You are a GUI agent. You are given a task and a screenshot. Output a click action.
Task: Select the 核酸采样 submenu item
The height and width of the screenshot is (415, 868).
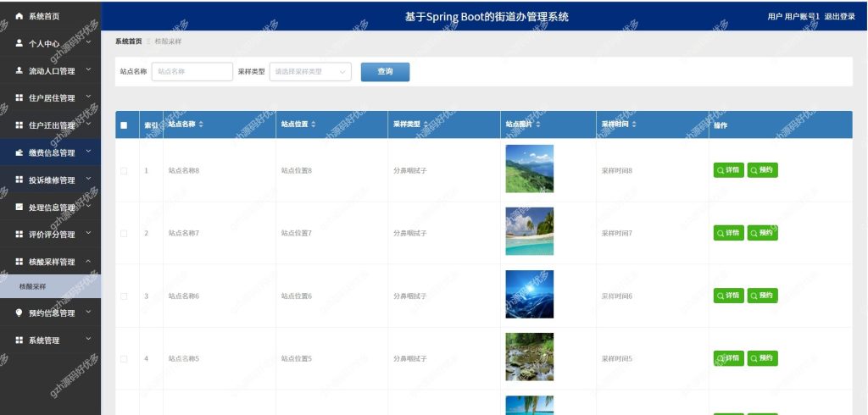coord(50,286)
